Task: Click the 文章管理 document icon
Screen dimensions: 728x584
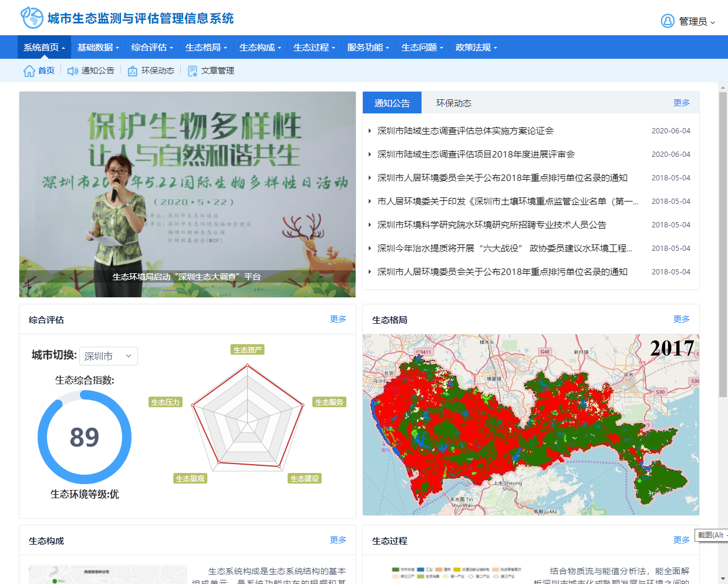Action: [193, 71]
